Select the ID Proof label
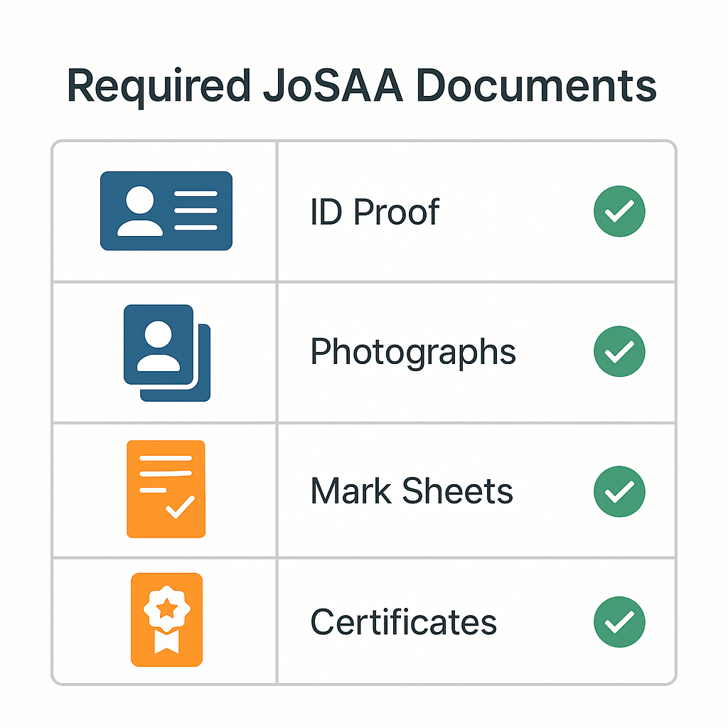 (375, 212)
